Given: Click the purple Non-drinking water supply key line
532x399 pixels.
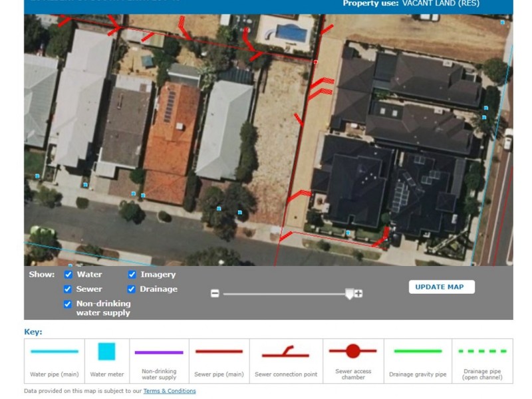Looking at the screenshot, I should coord(159,352).
